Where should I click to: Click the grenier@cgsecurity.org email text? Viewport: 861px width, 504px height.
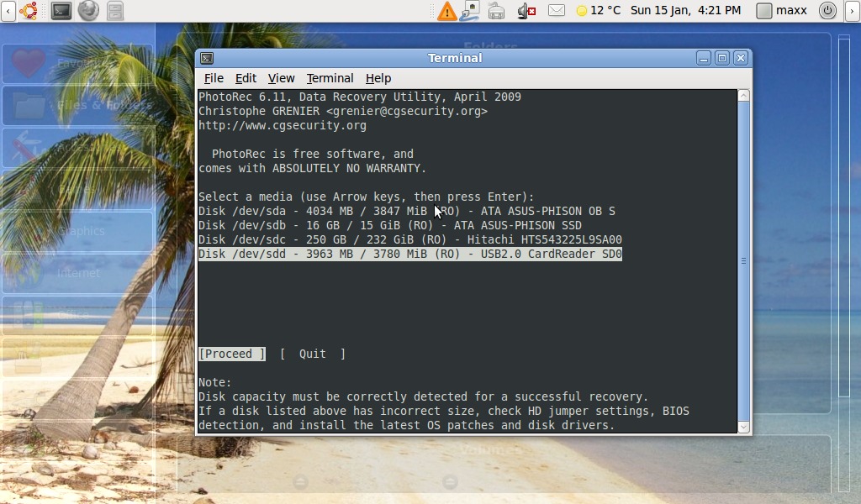407,112
